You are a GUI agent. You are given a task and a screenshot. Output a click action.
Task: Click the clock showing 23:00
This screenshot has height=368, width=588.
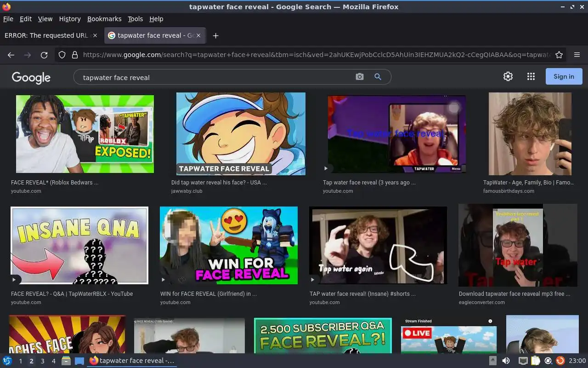pos(577,361)
